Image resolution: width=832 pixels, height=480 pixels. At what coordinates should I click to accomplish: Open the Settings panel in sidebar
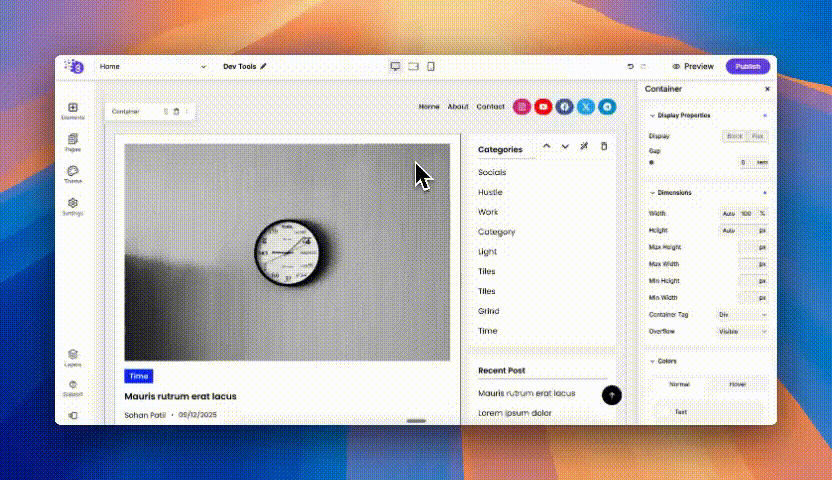73,206
